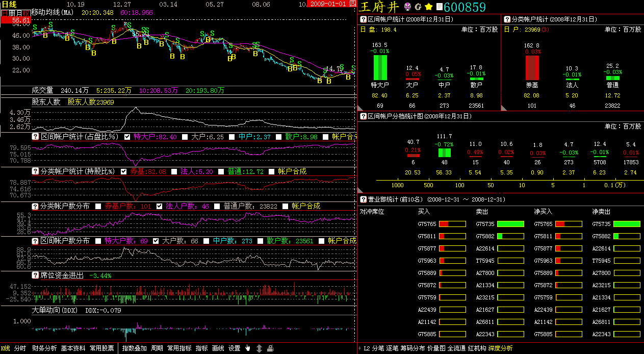The width and height of the screenshot is (644, 354).
Task: Click the opera mask icon beside 王府井
Action: tap(407, 7)
